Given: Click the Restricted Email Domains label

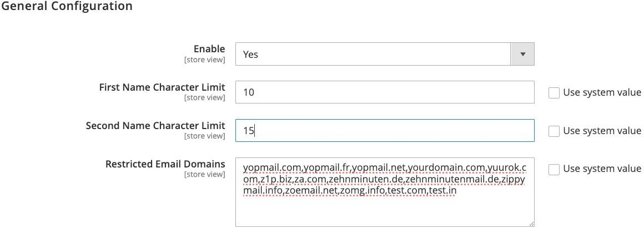Looking at the screenshot, I should (x=165, y=164).
